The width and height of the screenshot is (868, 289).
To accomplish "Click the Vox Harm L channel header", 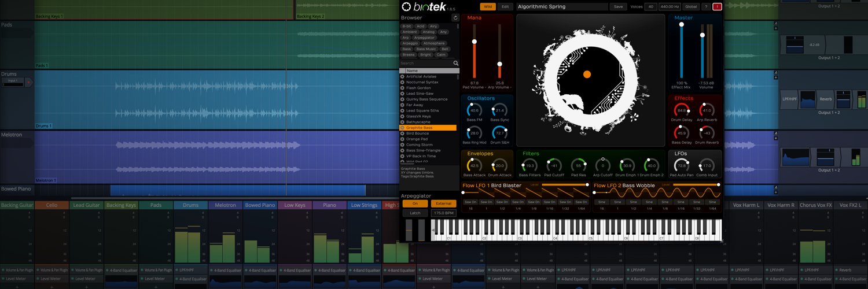I will pos(746,205).
